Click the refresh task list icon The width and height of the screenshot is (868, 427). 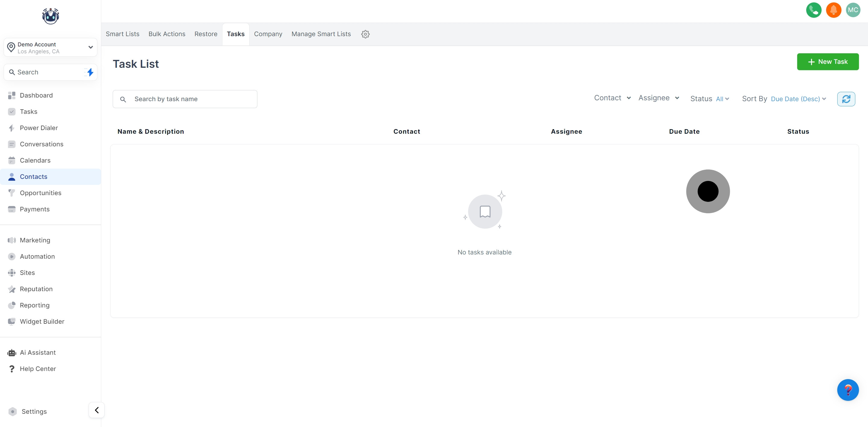click(x=846, y=99)
